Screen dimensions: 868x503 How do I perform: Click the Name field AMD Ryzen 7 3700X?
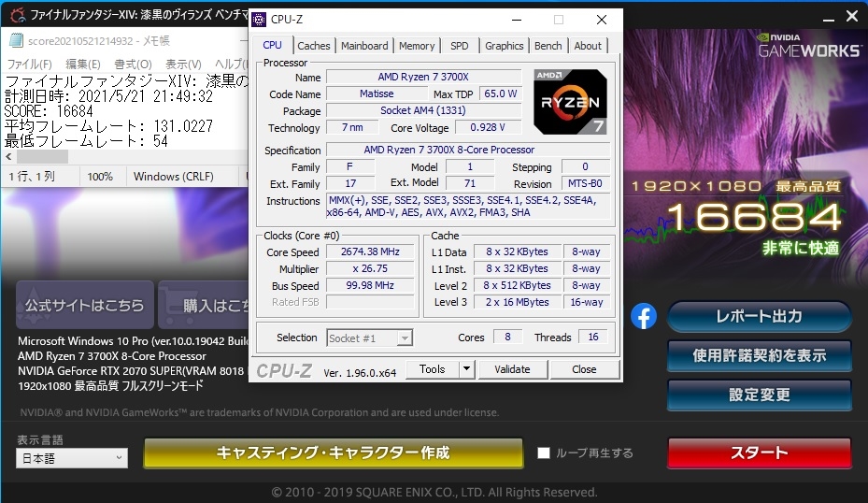click(x=423, y=77)
